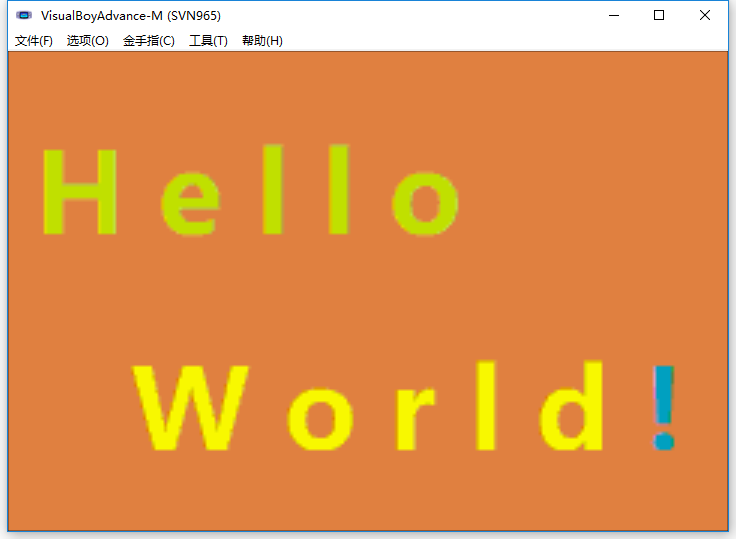Screen dimensions: 736x539
Task: Close the VisualBoyAdvance-M window
Action: [705, 15]
